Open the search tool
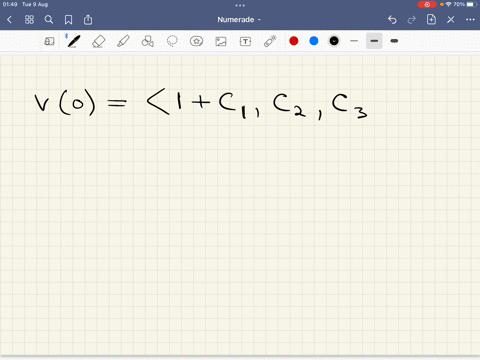This screenshot has width=480, height=360. [x=49, y=20]
